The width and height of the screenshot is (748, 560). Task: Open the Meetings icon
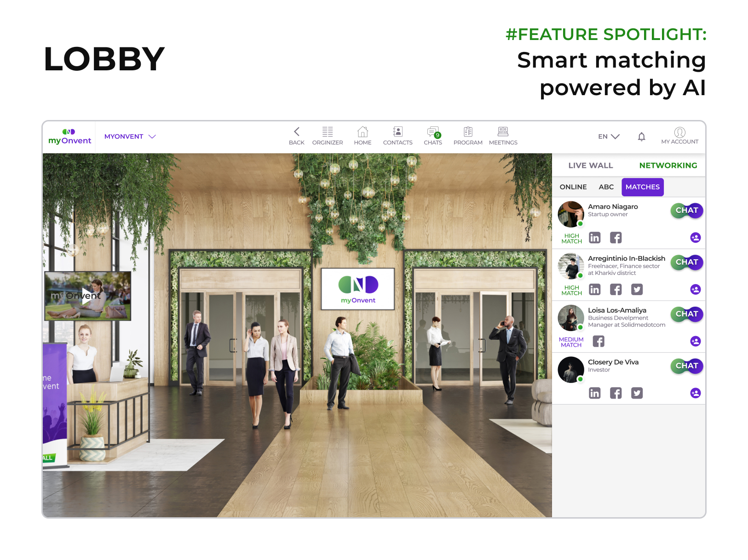click(503, 136)
